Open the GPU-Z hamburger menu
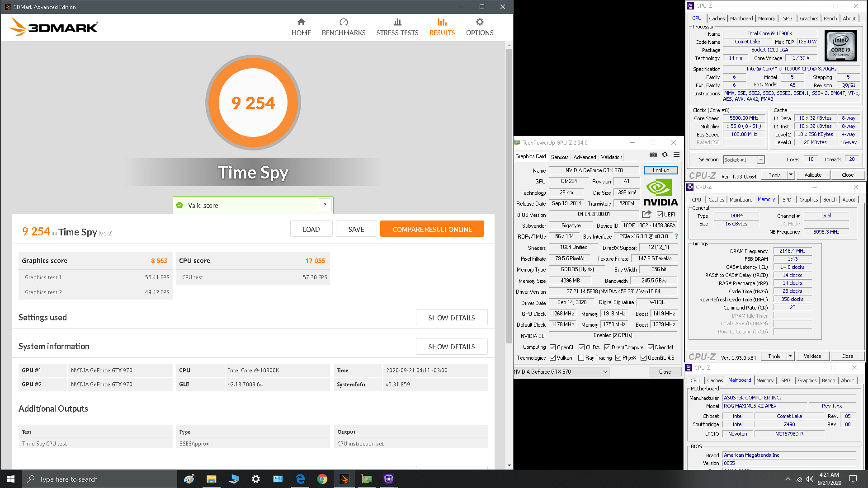Screen dimensions: 868x488 [x=676, y=155]
